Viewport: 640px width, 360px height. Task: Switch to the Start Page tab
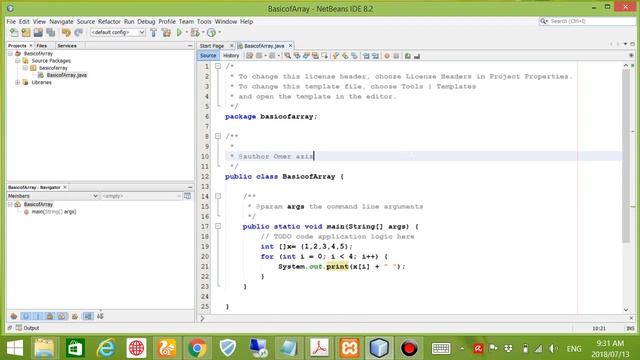pos(212,46)
